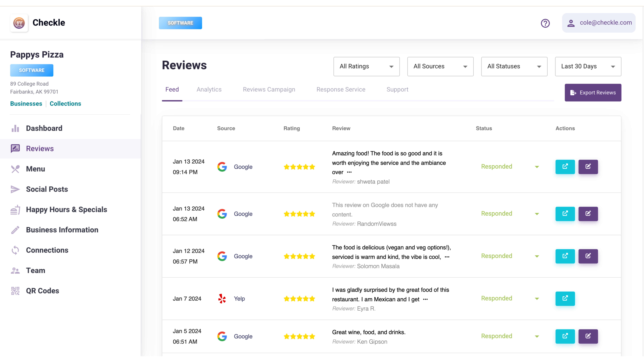Open shweta patel review in external link
The width and height of the screenshot is (644, 362).
click(565, 167)
